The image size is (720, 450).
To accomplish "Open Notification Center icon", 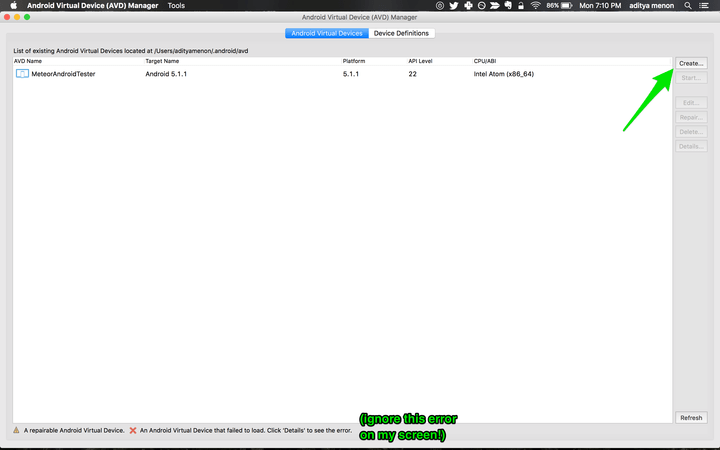I will (x=703, y=6).
